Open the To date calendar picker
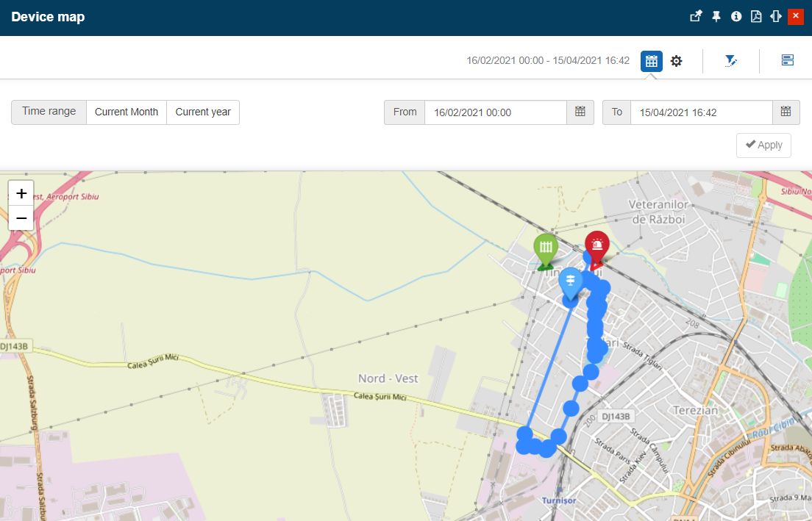Viewport: 812px width, 521px height. tap(786, 112)
